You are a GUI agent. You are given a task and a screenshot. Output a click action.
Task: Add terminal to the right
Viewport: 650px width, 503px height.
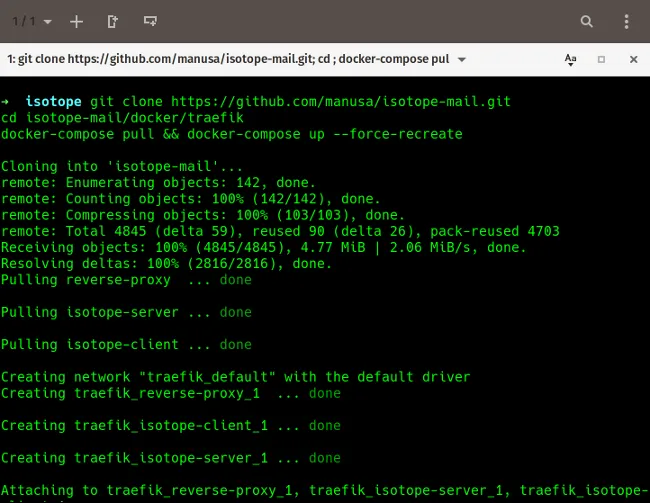pyautogui.click(x=113, y=21)
